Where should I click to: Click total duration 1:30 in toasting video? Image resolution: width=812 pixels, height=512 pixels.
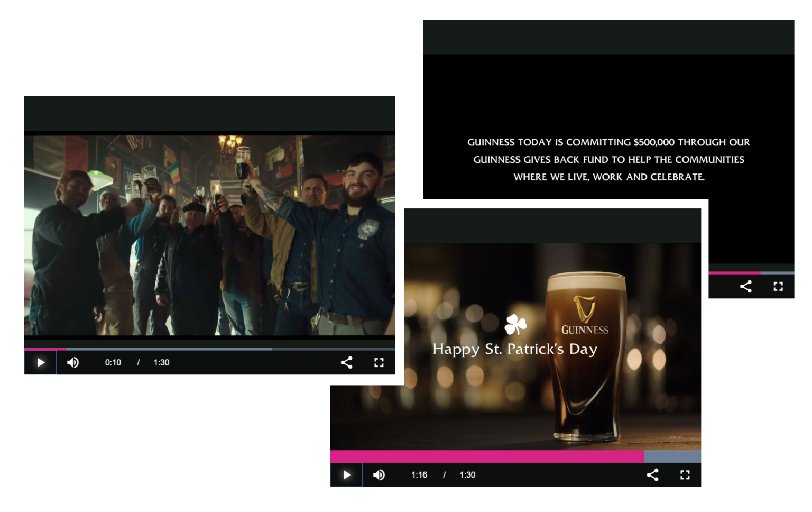[x=161, y=363]
